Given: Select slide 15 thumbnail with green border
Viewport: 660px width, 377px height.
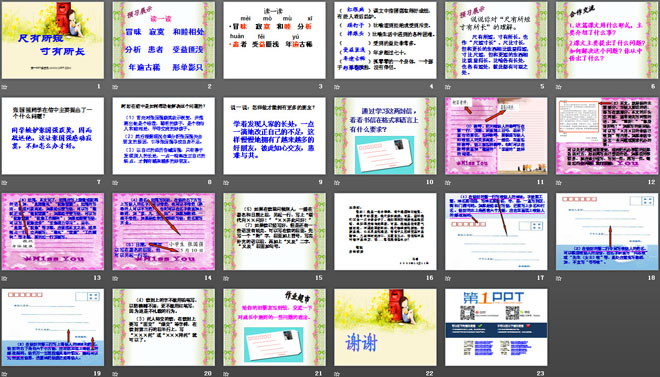Looking at the screenshot, I should [274, 231].
